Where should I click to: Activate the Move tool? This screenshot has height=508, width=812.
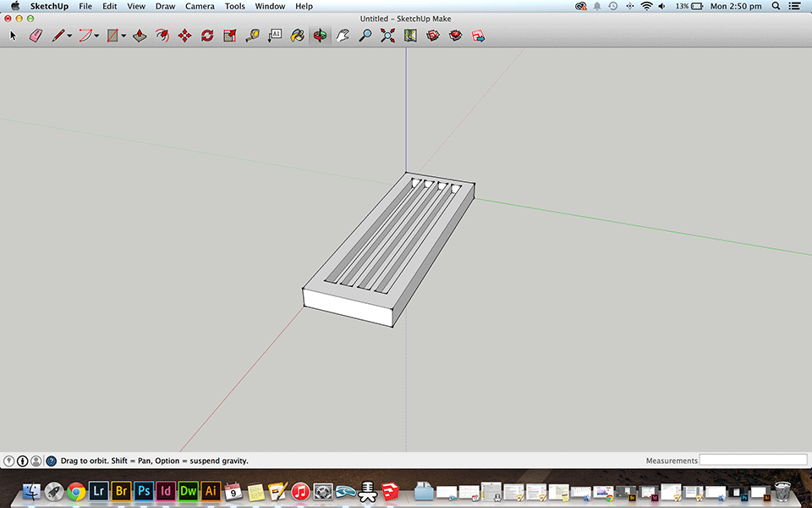tap(184, 36)
